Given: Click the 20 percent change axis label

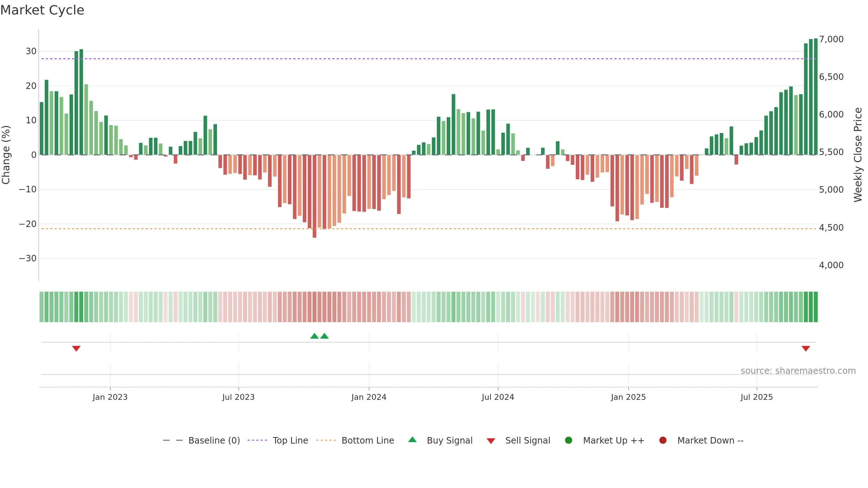Looking at the screenshot, I should click(x=31, y=86).
